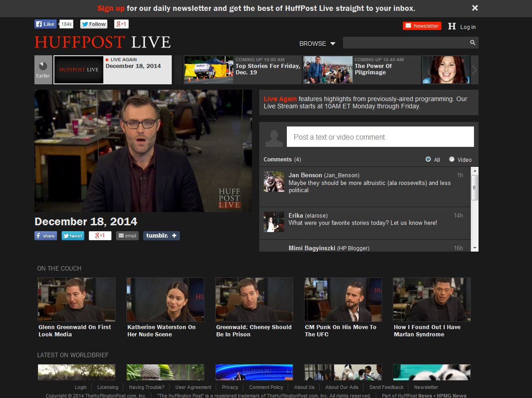
Task: Expand the BROWSE dropdown menu
Action: 317,44
